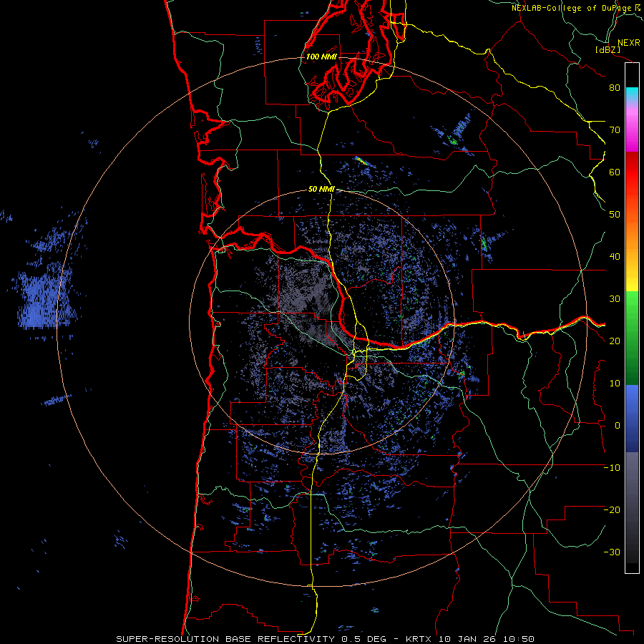Click the NEXR label above the color scale
Viewport: 644px width, 644px height.
point(628,43)
